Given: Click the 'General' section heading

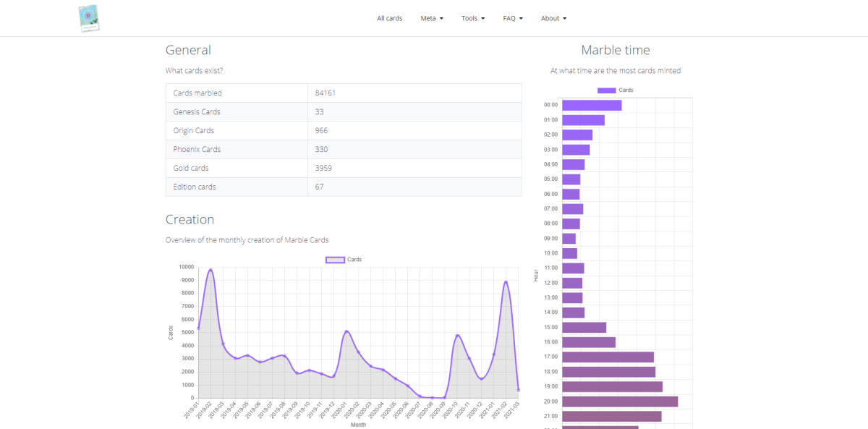Looking at the screenshot, I should (188, 50).
